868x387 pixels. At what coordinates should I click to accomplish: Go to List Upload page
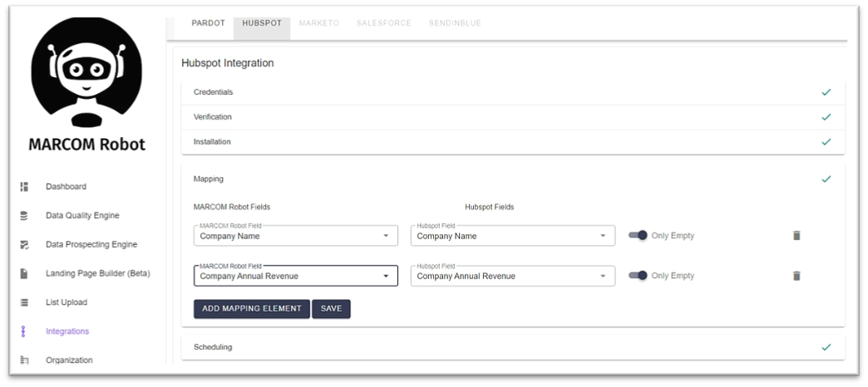(x=67, y=302)
